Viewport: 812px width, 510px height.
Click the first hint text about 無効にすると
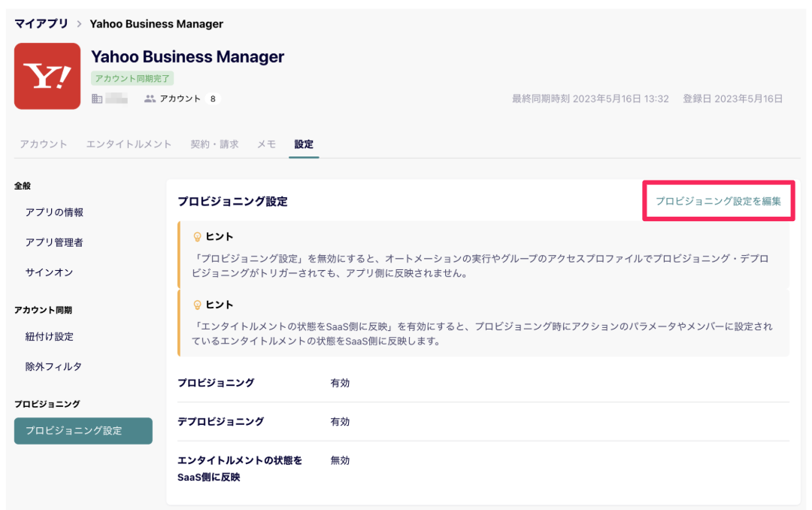[480, 266]
